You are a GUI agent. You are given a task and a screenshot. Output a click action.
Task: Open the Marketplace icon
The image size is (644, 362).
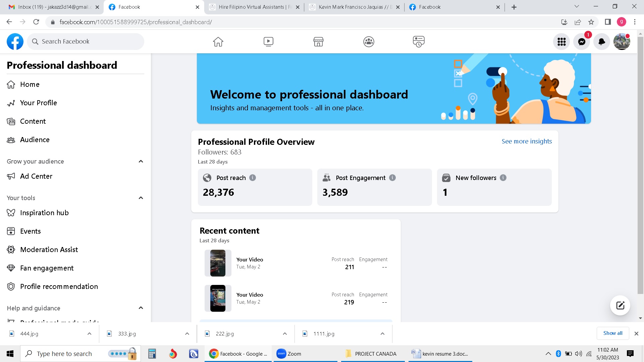coord(318,42)
